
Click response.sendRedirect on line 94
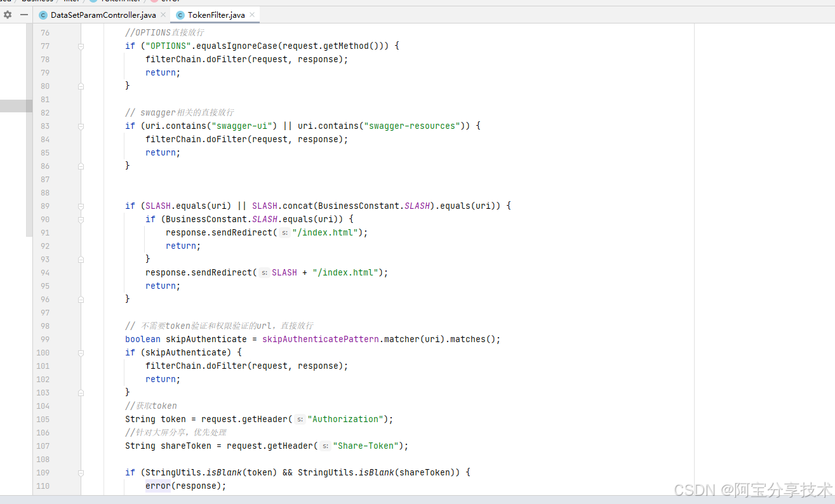pyautogui.click(x=199, y=273)
